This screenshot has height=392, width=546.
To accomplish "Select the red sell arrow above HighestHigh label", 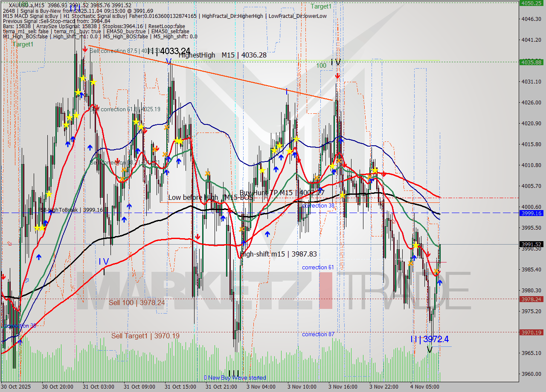I will (85, 49).
